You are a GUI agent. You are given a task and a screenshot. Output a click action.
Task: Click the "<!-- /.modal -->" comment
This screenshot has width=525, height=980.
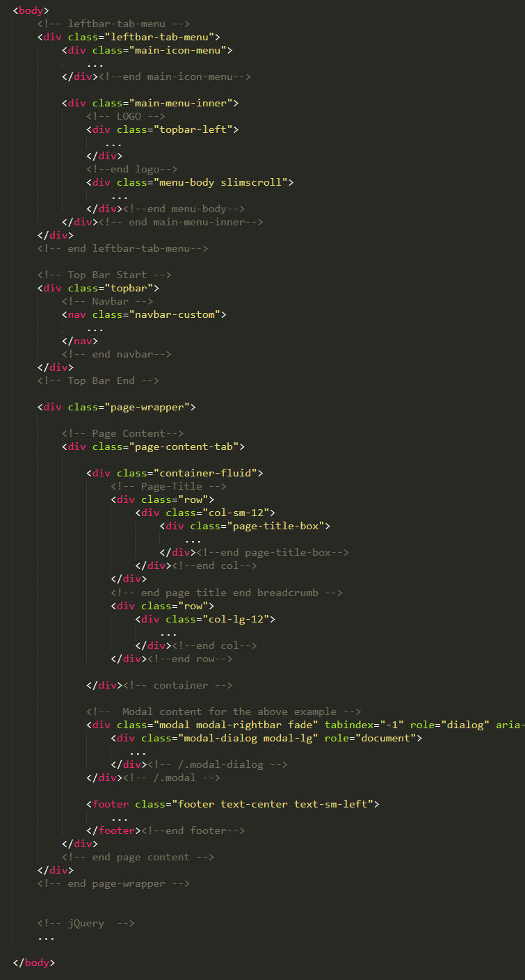coord(172,778)
